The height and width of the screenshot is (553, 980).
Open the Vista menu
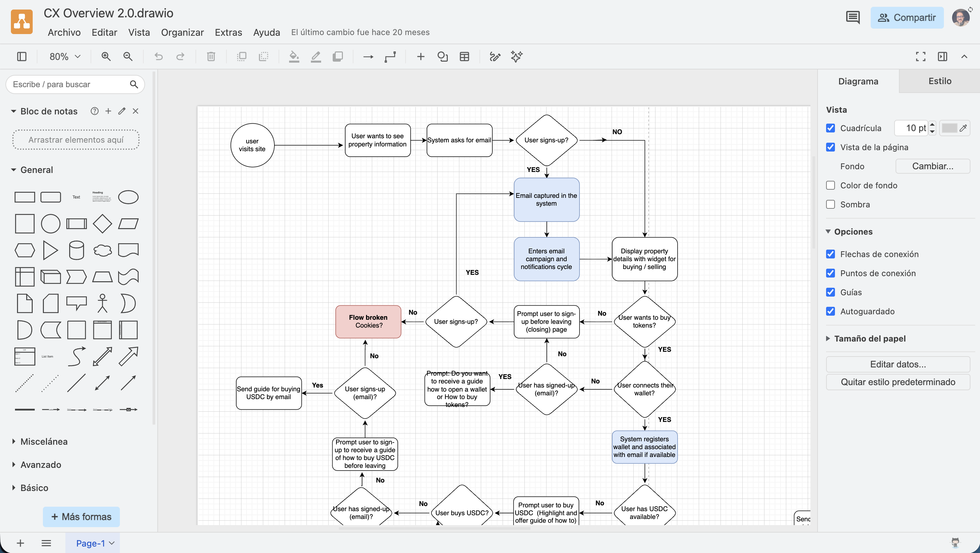(139, 32)
